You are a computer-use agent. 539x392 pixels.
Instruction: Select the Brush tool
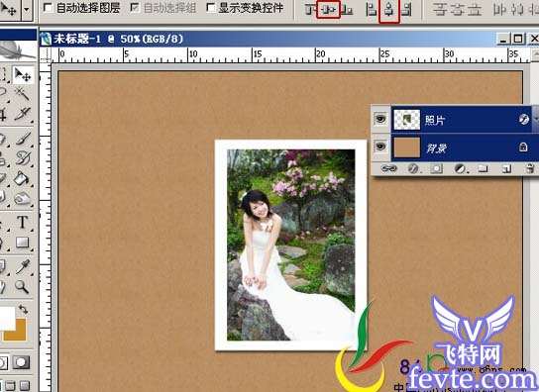(23, 139)
